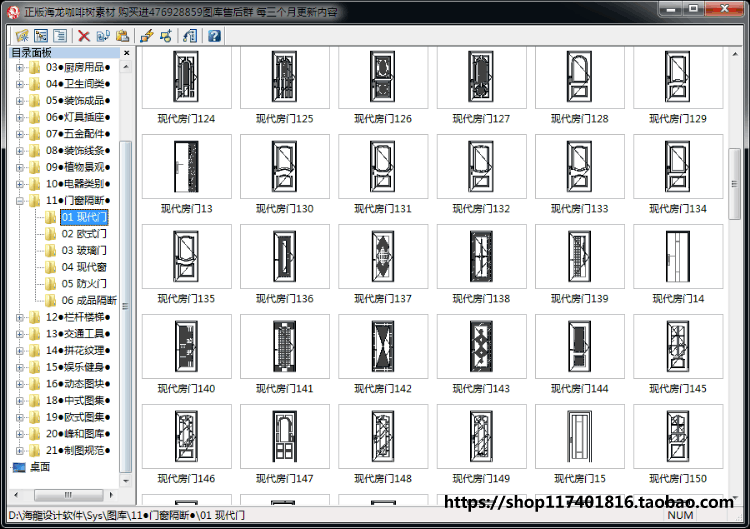Click the application logo in title bar
Viewport: 750px width, 529px height.
point(13,11)
